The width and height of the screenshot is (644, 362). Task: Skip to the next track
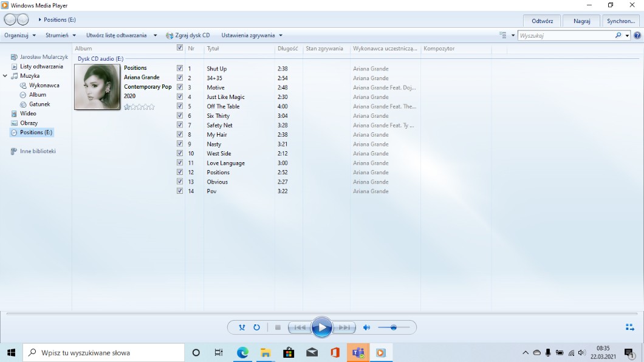(344, 327)
